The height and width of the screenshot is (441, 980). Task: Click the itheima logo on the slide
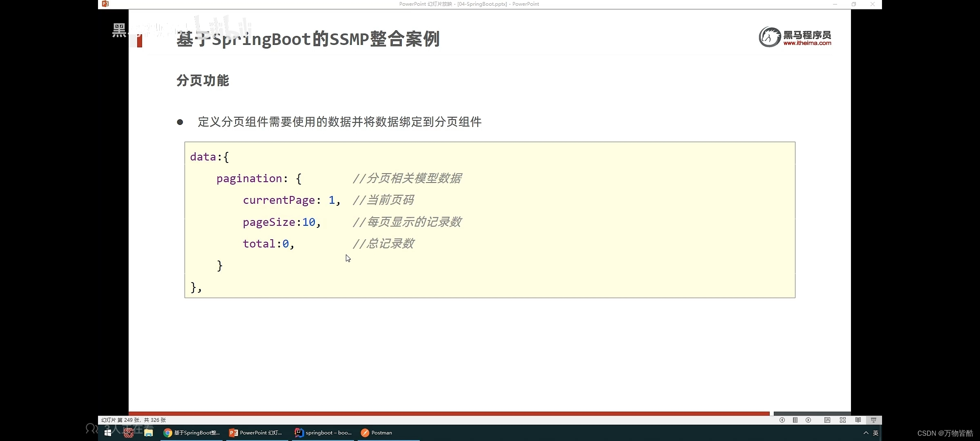[x=795, y=37]
